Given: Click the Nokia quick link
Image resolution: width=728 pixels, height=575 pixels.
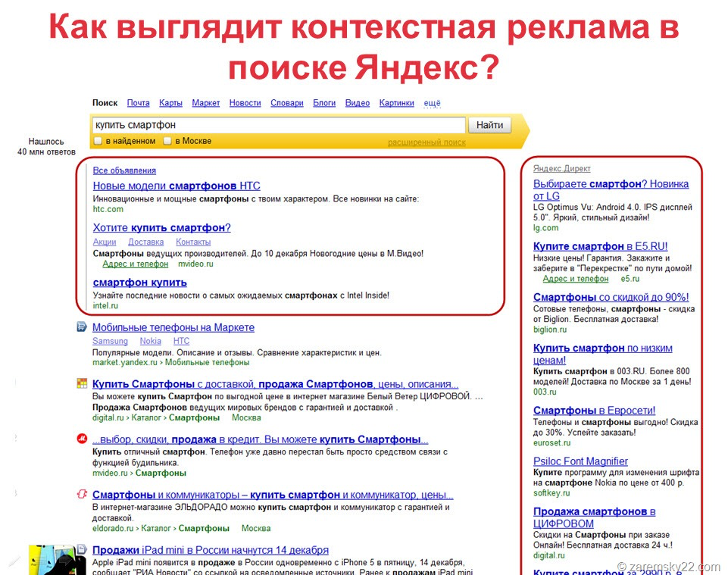Looking at the screenshot, I should [x=151, y=341].
